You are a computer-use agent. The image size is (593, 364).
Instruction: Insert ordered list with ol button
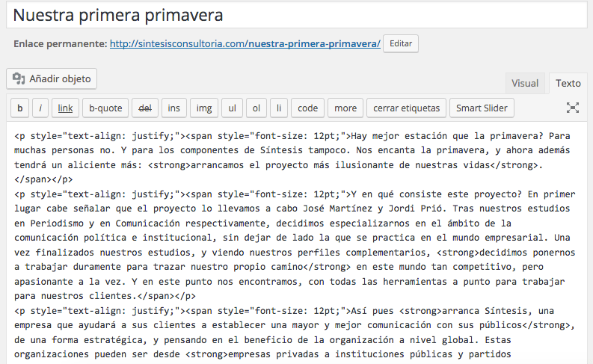tap(256, 108)
